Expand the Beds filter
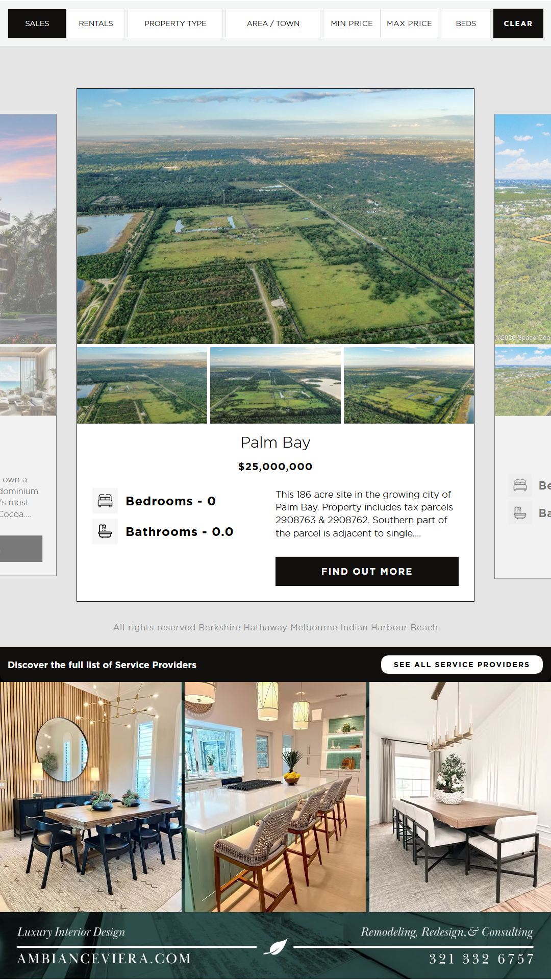551x980 pixels. [x=466, y=23]
